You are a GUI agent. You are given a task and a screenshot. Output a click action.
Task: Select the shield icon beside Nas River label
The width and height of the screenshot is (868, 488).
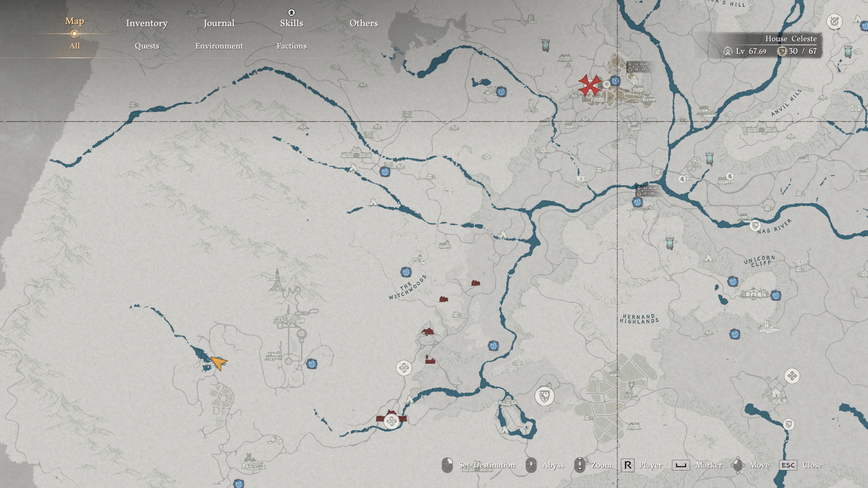755,225
